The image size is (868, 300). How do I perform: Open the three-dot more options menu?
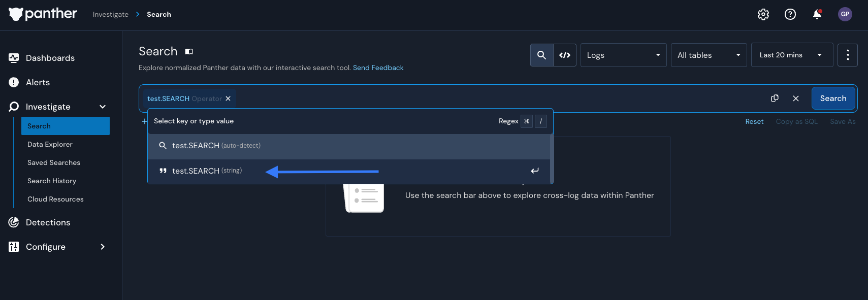[847, 55]
